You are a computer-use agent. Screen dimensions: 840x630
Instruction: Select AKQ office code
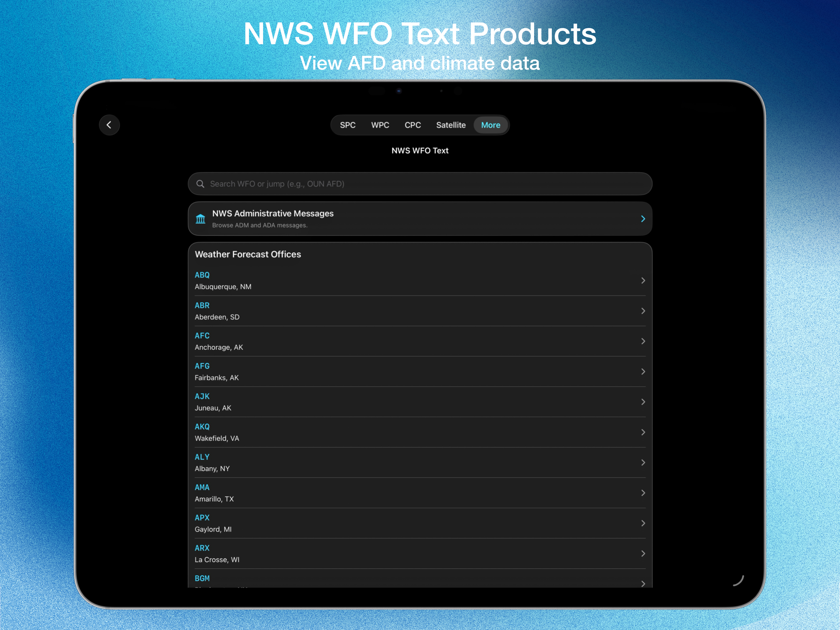click(x=202, y=427)
